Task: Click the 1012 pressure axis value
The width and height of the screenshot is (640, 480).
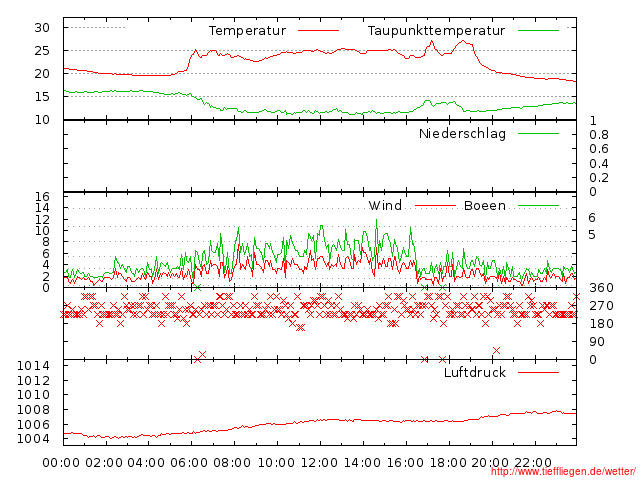Action: click(33, 380)
